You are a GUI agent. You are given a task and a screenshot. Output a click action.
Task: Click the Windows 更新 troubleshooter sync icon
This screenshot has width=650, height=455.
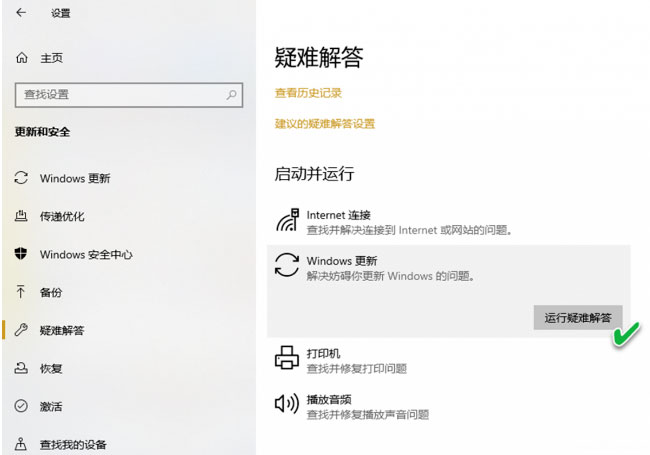[x=286, y=265]
